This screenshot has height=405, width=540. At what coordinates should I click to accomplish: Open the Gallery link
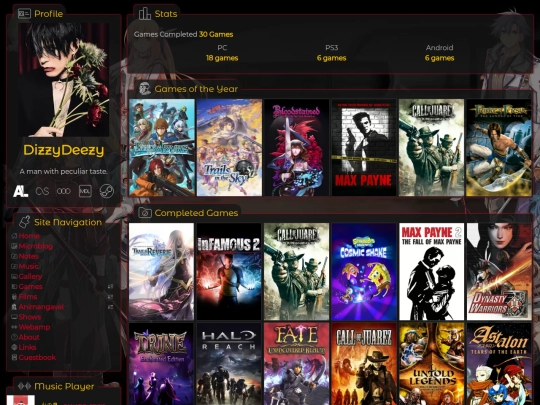30,277
